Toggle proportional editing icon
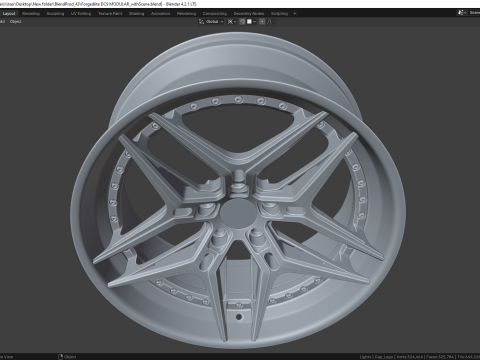 tap(262, 22)
